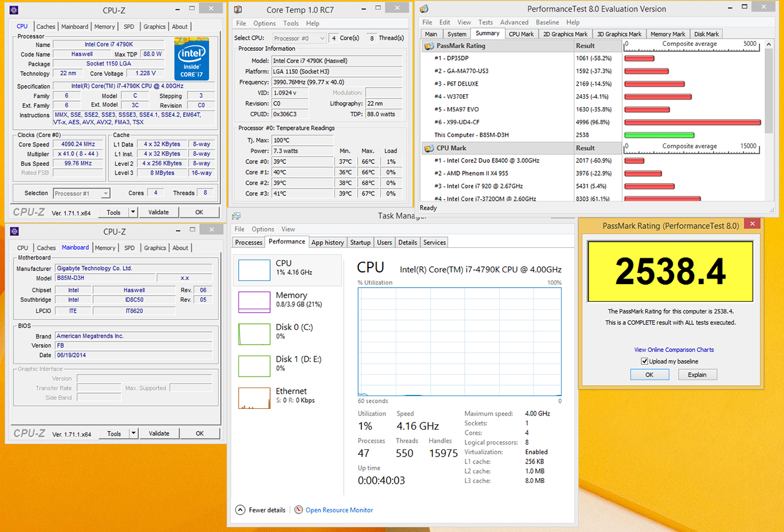Switch to the System tab in PerformanceTest

(x=457, y=34)
